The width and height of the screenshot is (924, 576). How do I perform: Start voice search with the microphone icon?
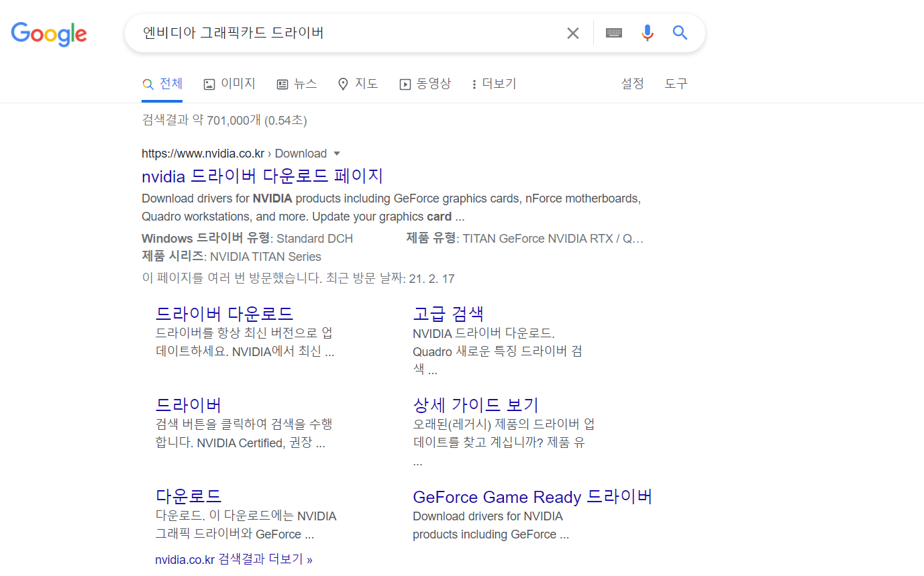[647, 33]
